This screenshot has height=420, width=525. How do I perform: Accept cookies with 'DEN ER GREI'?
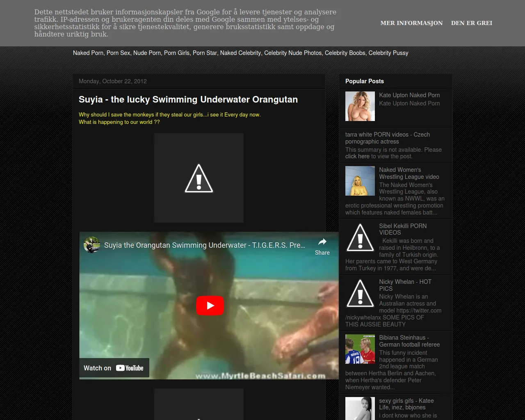coord(472,23)
